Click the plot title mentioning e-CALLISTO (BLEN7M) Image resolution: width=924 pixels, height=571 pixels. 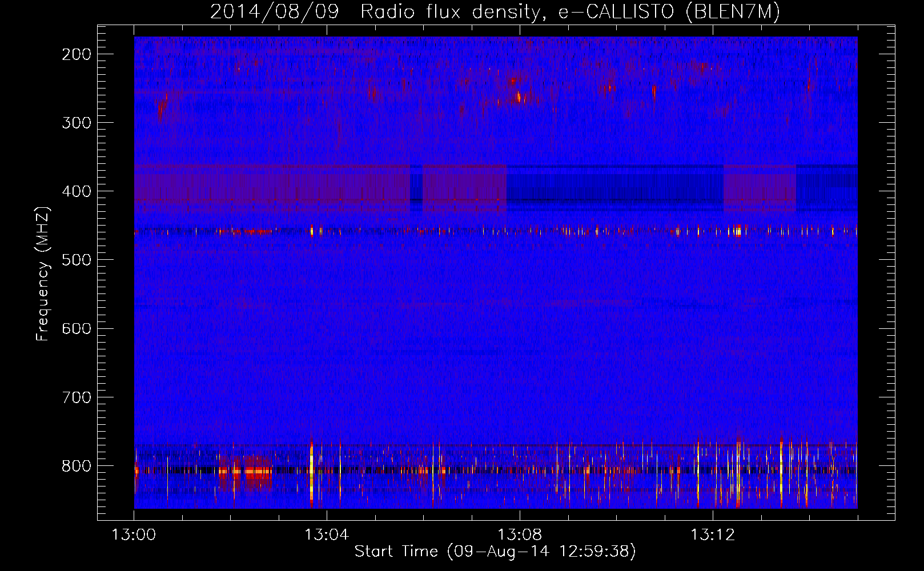click(x=495, y=11)
